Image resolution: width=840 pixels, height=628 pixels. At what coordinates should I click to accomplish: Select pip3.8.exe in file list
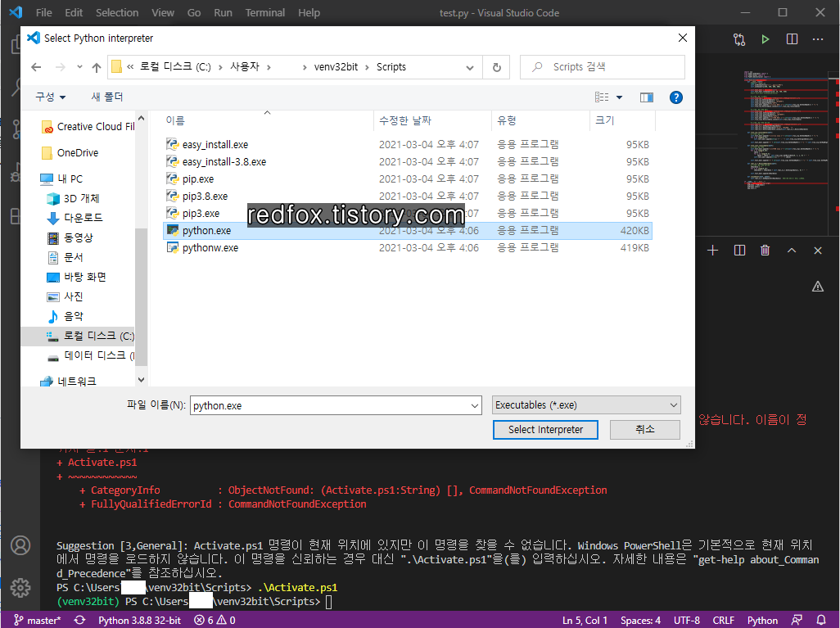[x=407, y=197]
